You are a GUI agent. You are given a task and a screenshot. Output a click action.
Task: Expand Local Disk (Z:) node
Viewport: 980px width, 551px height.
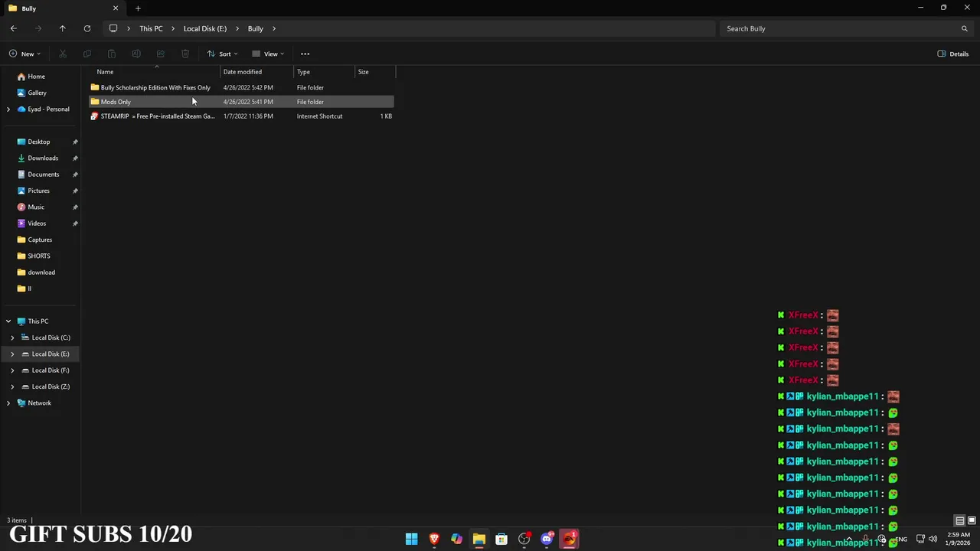click(x=12, y=386)
